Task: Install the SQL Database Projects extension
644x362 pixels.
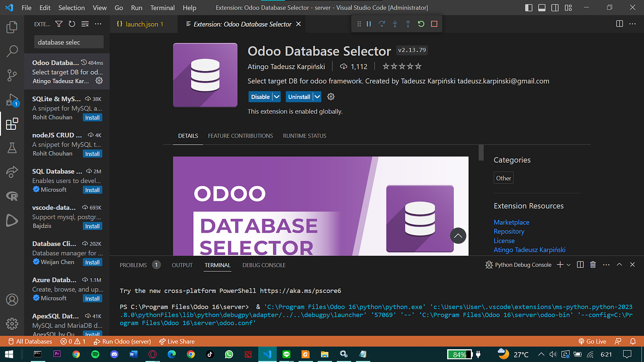Action: tap(92, 190)
